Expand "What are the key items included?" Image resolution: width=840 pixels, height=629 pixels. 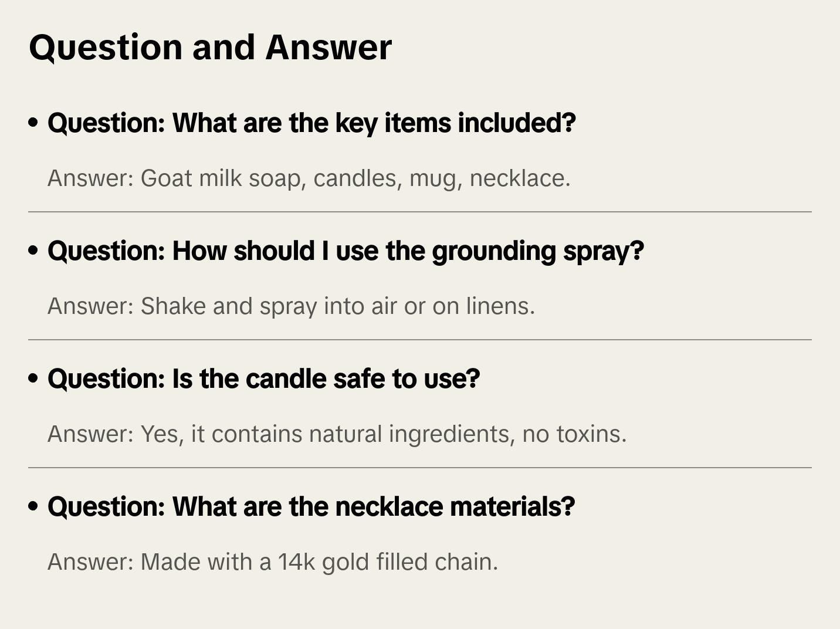311,123
